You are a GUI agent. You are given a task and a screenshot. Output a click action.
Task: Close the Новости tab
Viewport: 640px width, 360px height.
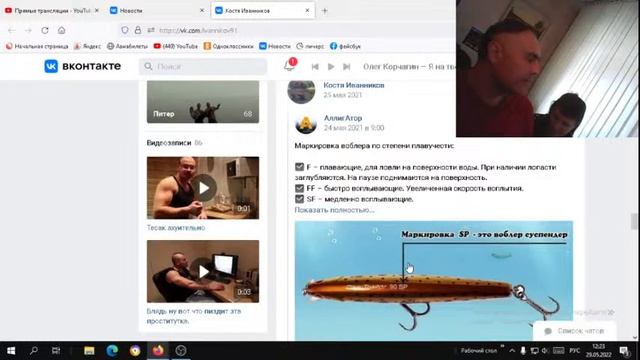[202, 11]
